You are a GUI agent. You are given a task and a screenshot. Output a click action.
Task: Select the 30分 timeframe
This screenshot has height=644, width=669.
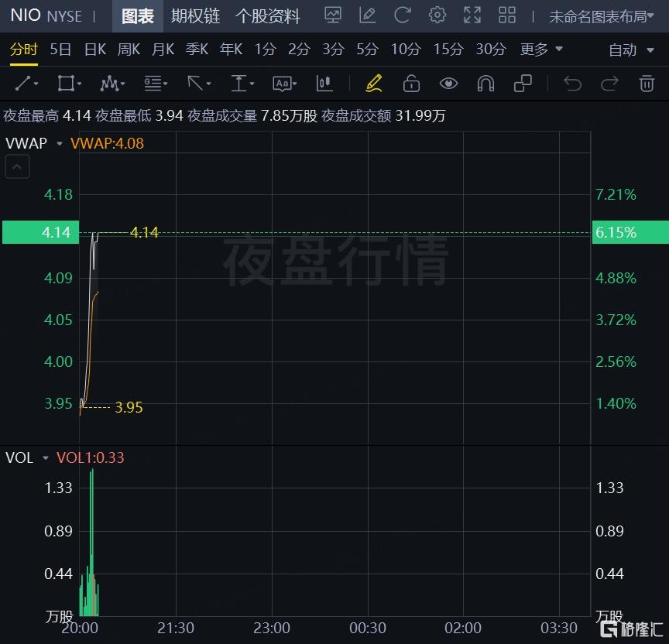[491, 49]
